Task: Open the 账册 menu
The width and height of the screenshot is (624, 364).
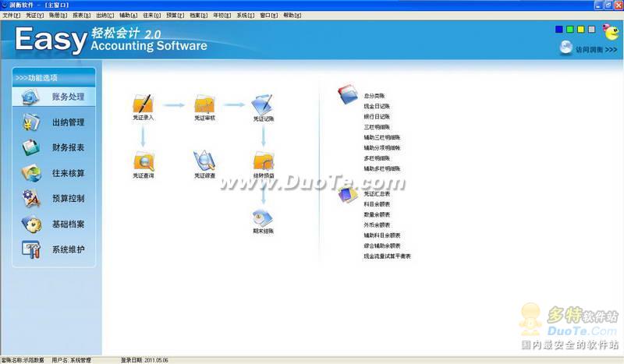Action: [x=58, y=15]
